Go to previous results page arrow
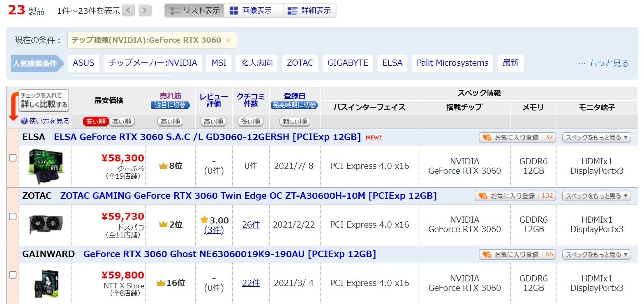The width and height of the screenshot is (644, 304). point(129,10)
